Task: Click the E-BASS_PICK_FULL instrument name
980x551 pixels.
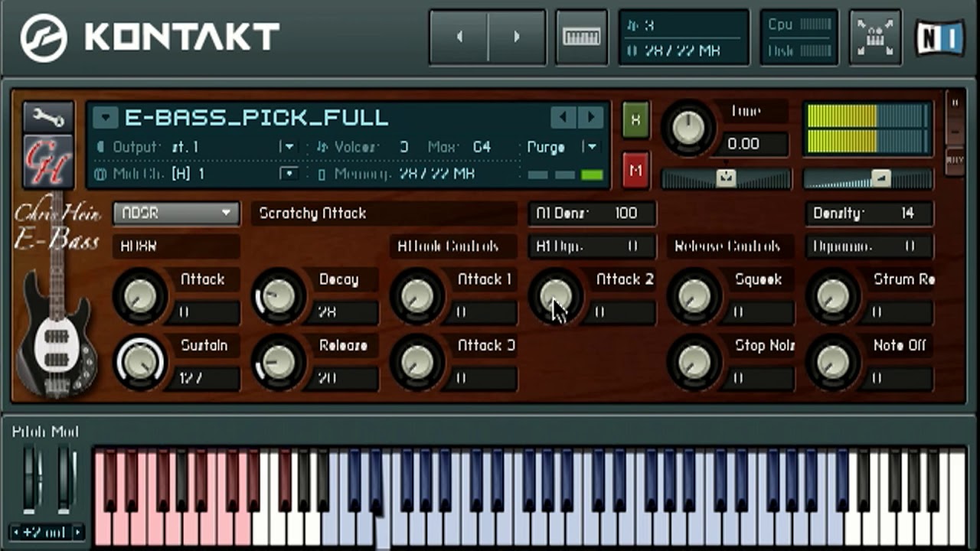Action: point(257,118)
